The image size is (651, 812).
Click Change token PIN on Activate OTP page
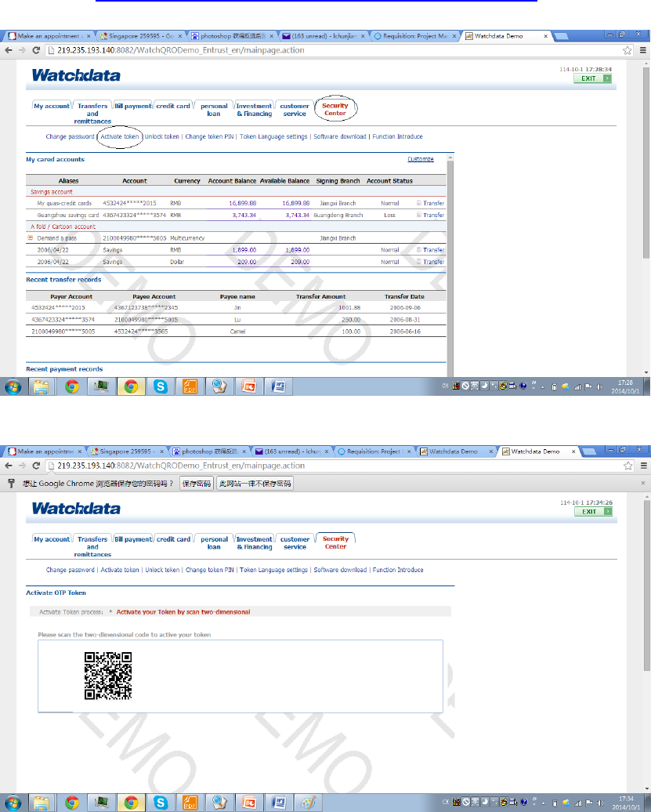tap(210, 570)
